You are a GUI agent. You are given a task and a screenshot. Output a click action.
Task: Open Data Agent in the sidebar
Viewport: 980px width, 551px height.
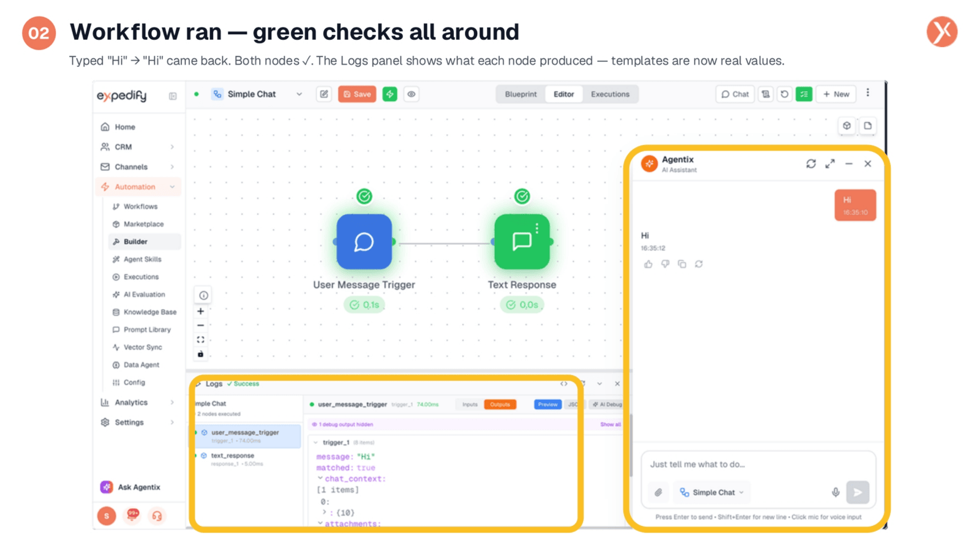coord(141,365)
